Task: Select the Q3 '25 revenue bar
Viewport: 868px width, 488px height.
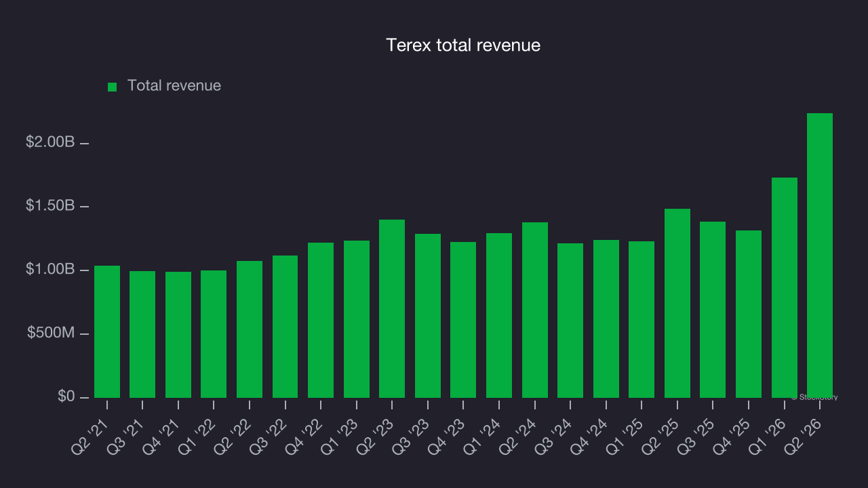Action: [x=713, y=310]
